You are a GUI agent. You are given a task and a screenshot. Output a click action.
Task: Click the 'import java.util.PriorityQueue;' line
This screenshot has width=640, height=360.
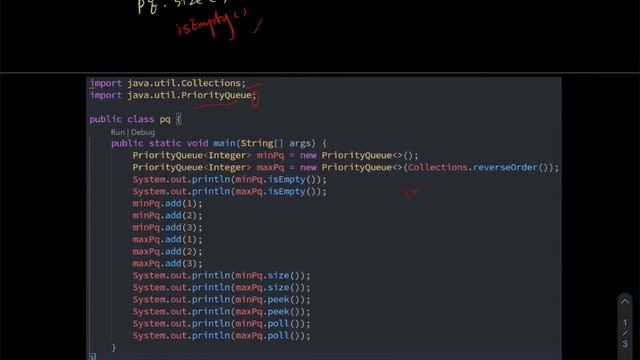point(173,95)
